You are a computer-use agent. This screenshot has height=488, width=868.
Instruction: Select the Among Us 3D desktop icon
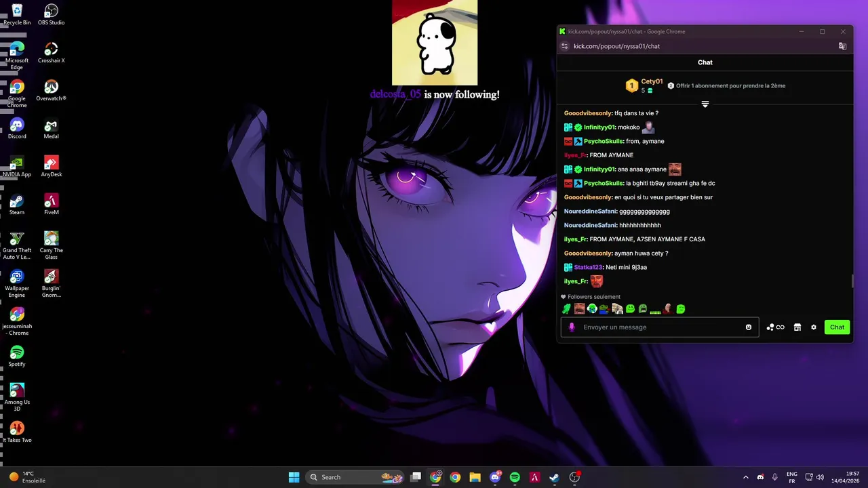click(17, 397)
